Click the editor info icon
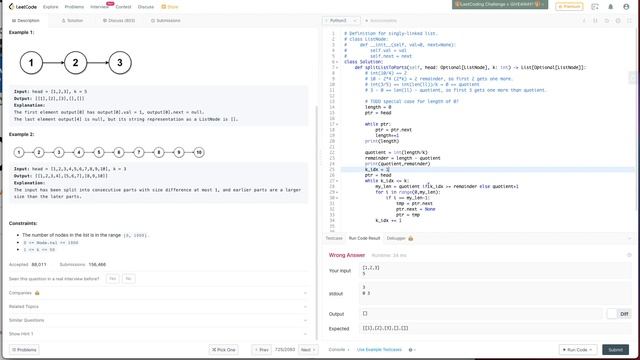 584,20
